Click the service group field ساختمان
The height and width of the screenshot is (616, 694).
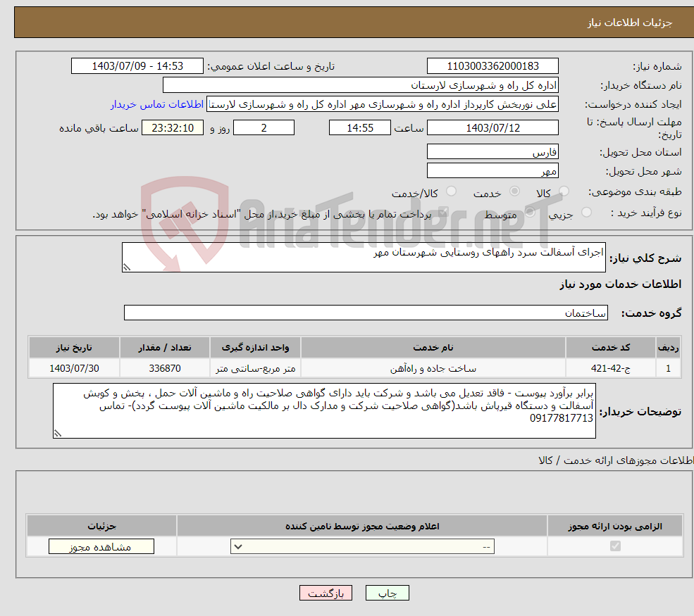(366, 313)
